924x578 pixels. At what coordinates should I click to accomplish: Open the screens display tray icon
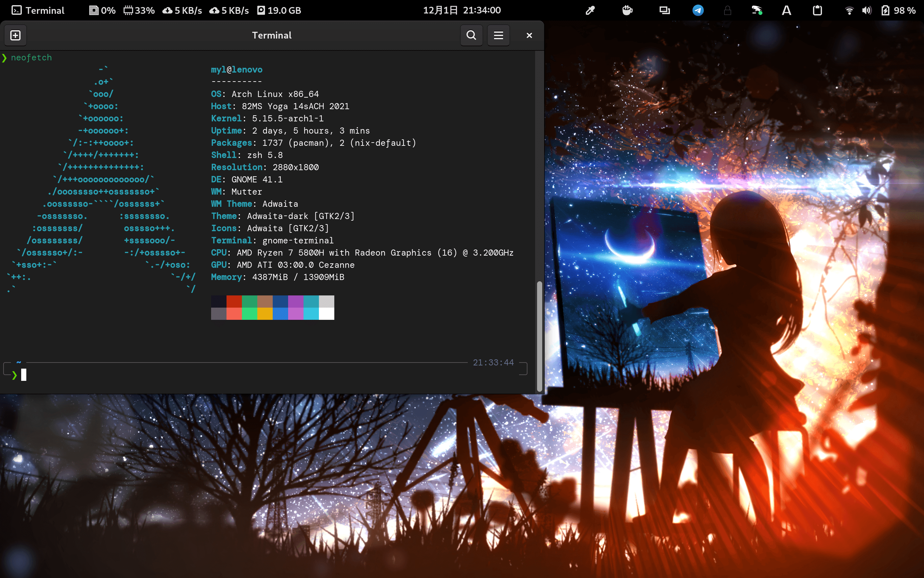click(664, 10)
